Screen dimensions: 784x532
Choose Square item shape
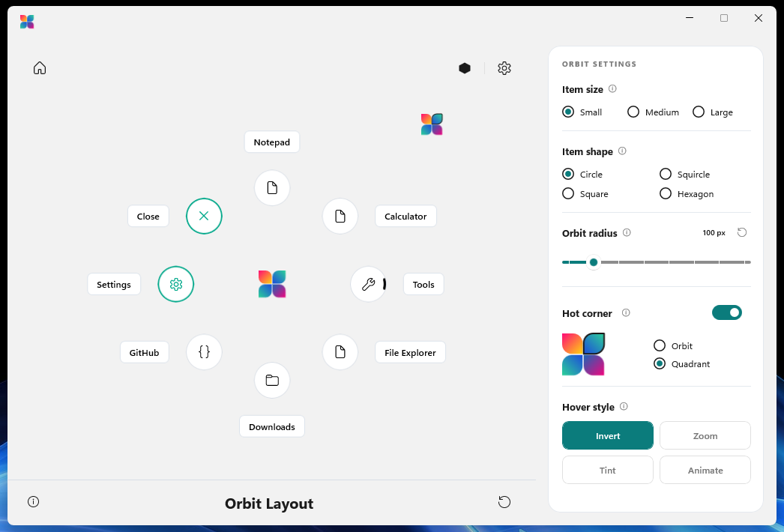[x=585, y=193]
